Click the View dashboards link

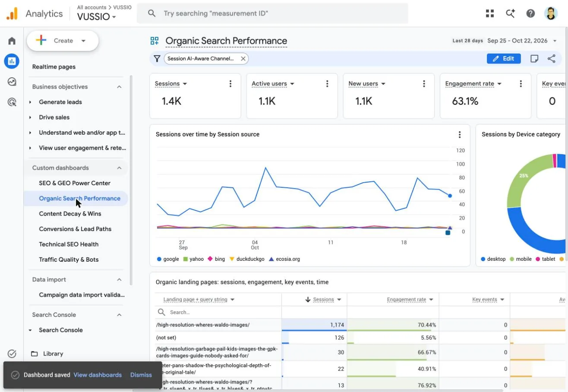point(98,375)
